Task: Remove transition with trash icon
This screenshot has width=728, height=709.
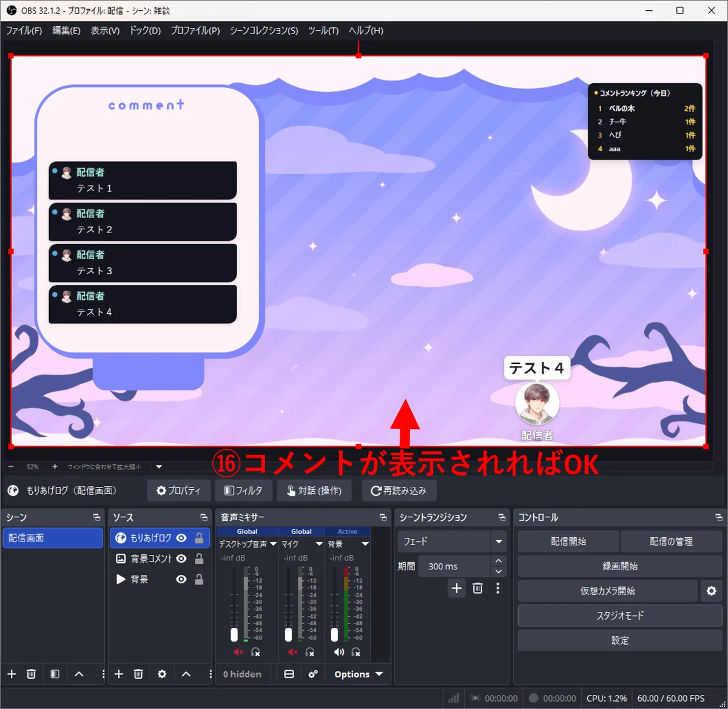Action: coord(477,588)
